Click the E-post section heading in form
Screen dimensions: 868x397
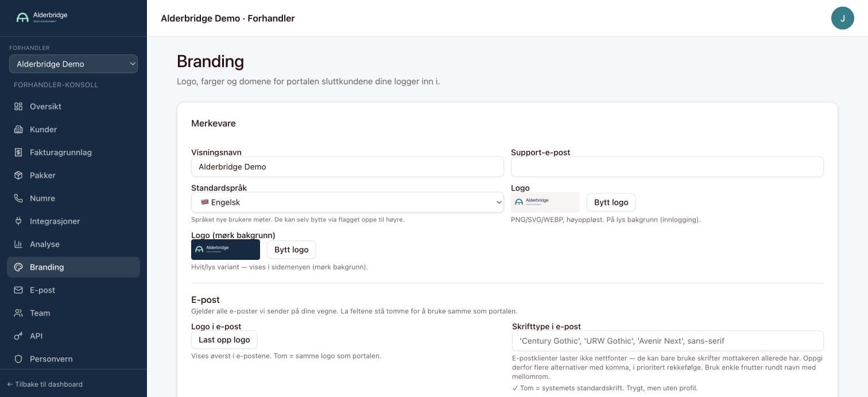click(x=206, y=299)
